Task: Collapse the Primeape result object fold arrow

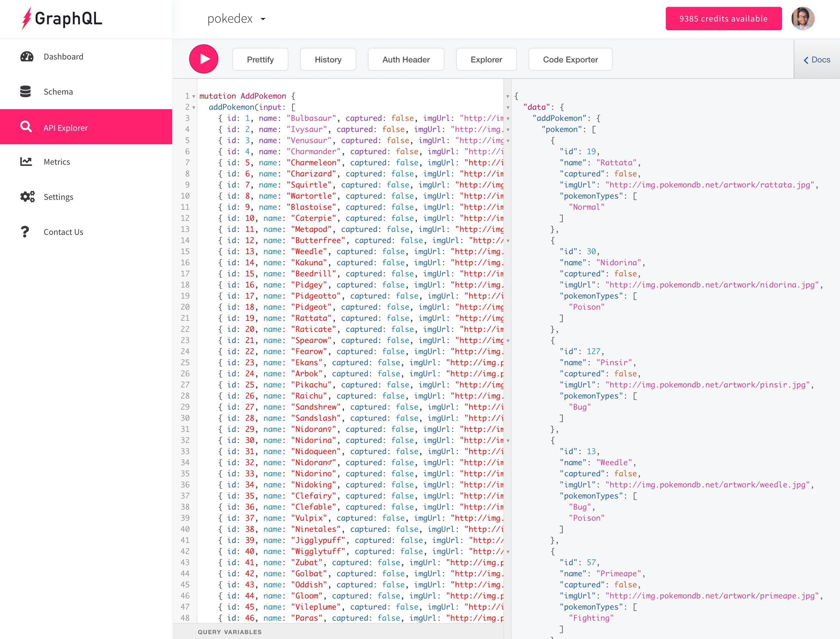Action: [508, 552]
